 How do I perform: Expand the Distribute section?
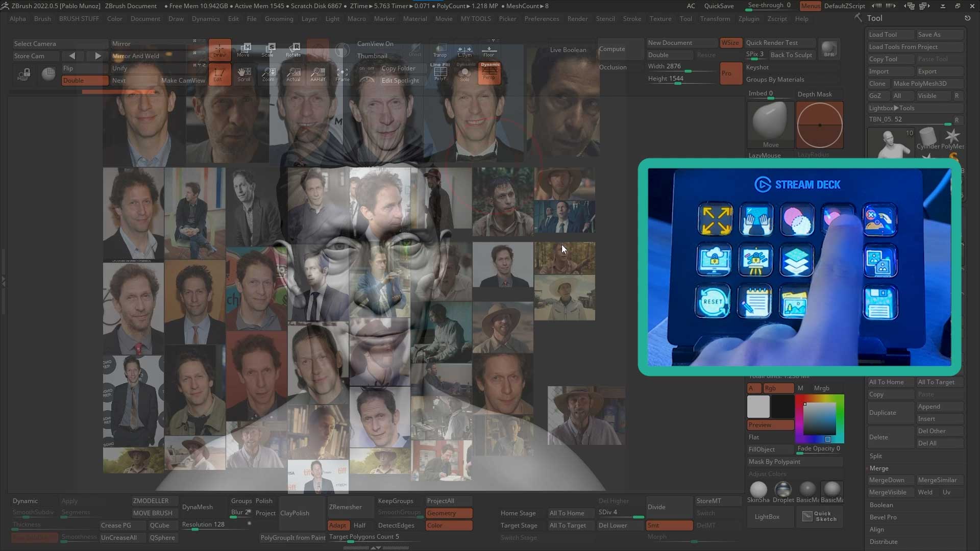884,542
